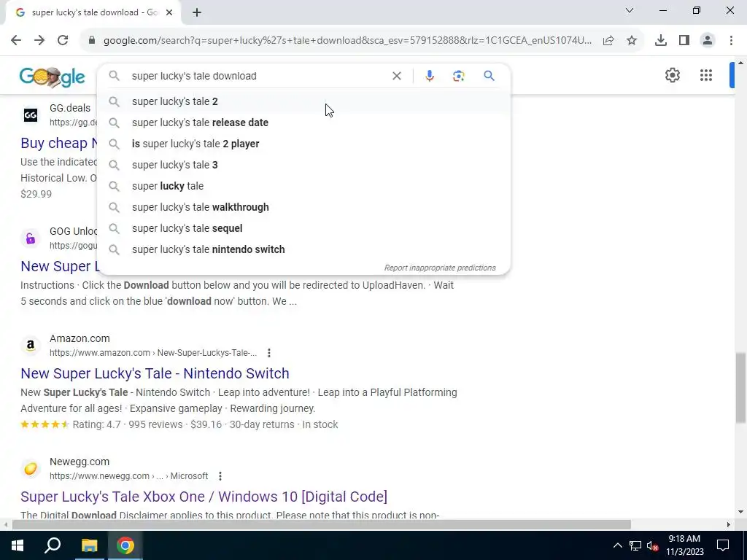Open taskbar clock showing 9:18 AM

coord(684,545)
